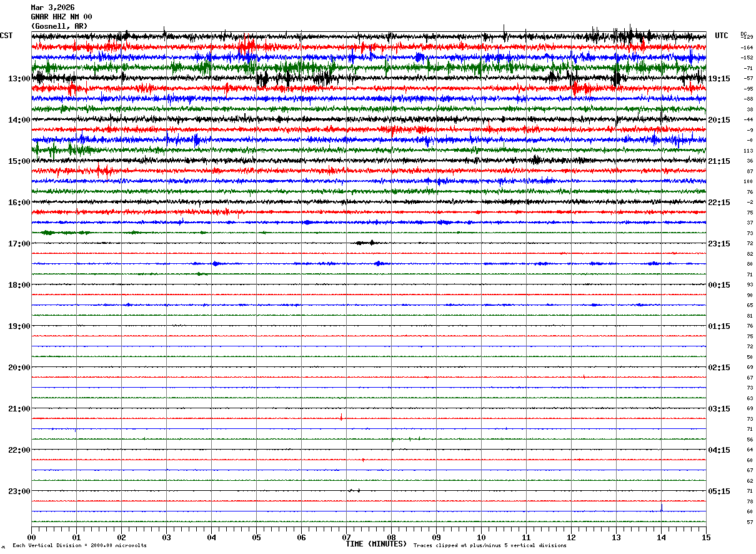Click the 15 minute axis tick label
756x554 pixels.
click(706, 537)
